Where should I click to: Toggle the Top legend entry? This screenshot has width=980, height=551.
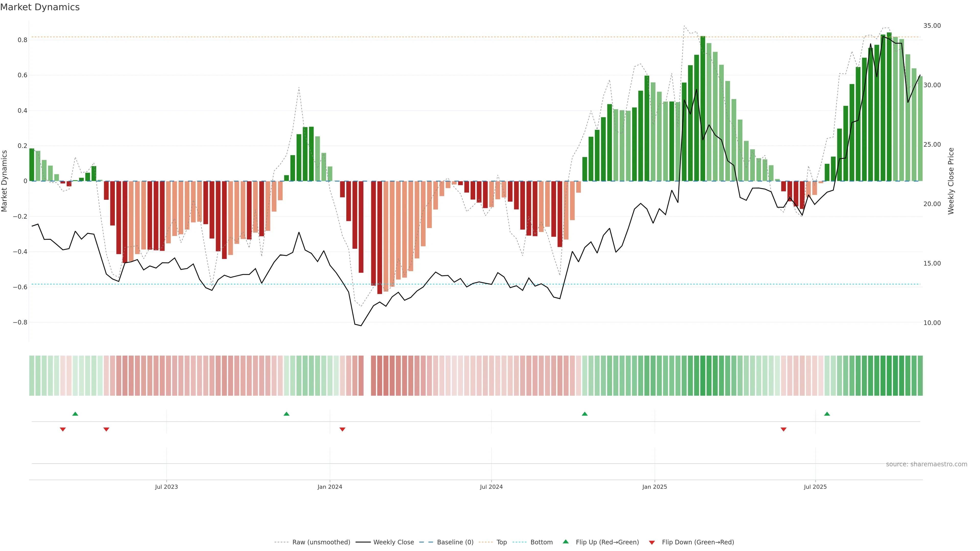pyautogui.click(x=501, y=542)
